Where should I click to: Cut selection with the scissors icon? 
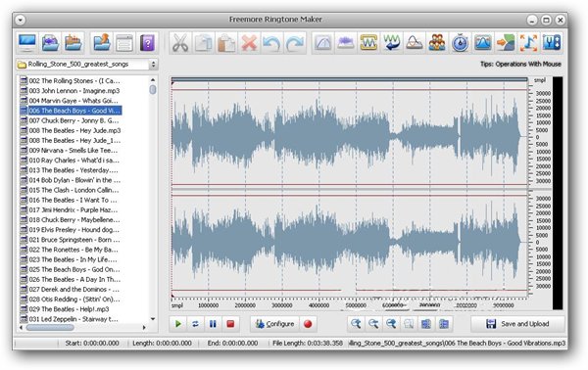[x=180, y=43]
